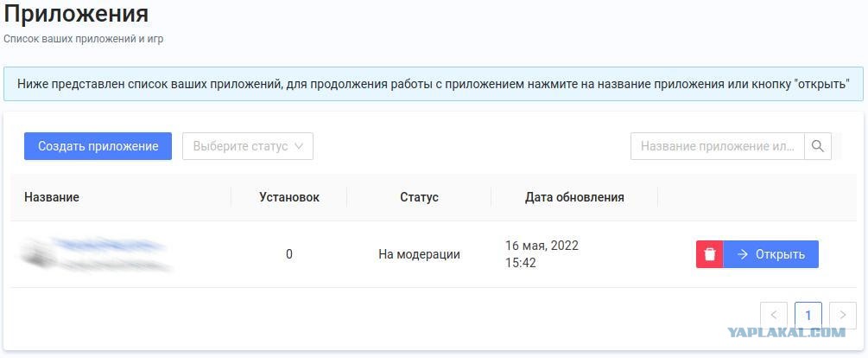
Task: Click the magnifier search icon
Action: point(818,146)
